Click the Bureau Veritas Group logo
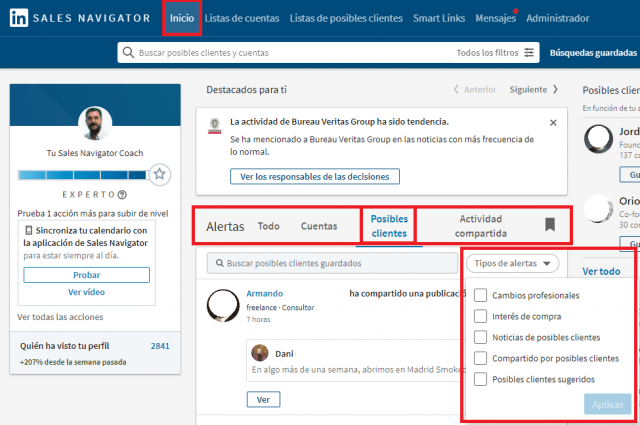The height and width of the screenshot is (425, 640). tap(215, 126)
